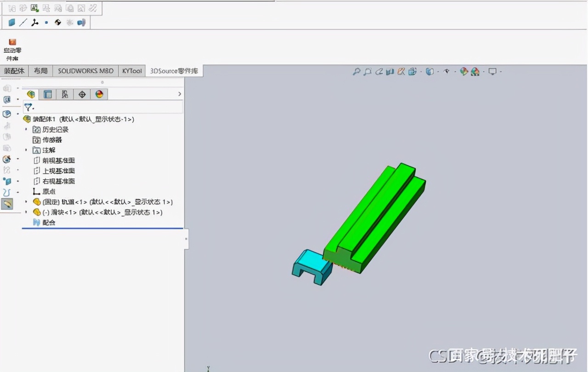This screenshot has height=372, width=588.
Task: Expand the (固定) 轨道<1> component node
Action: pyautogui.click(x=26, y=202)
